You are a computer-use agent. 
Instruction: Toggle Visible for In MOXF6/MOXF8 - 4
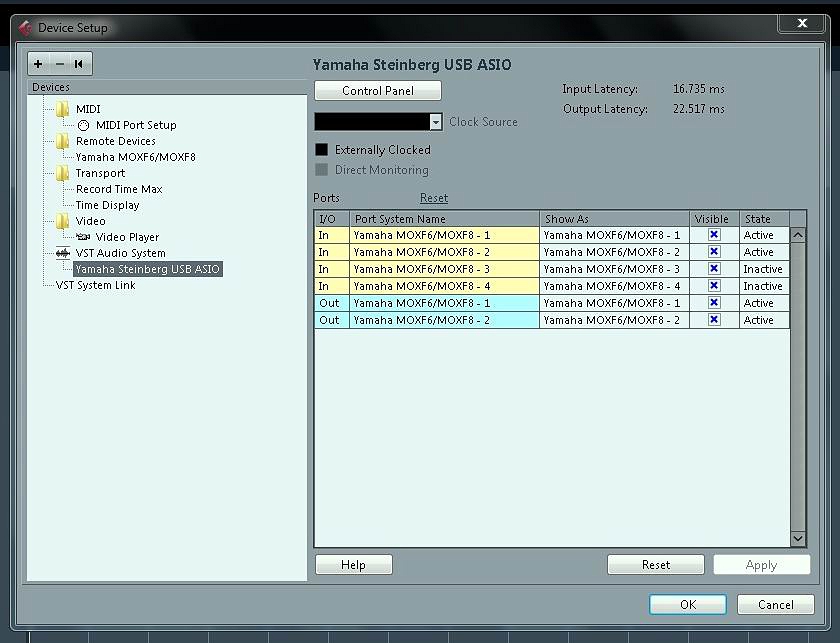(714, 286)
